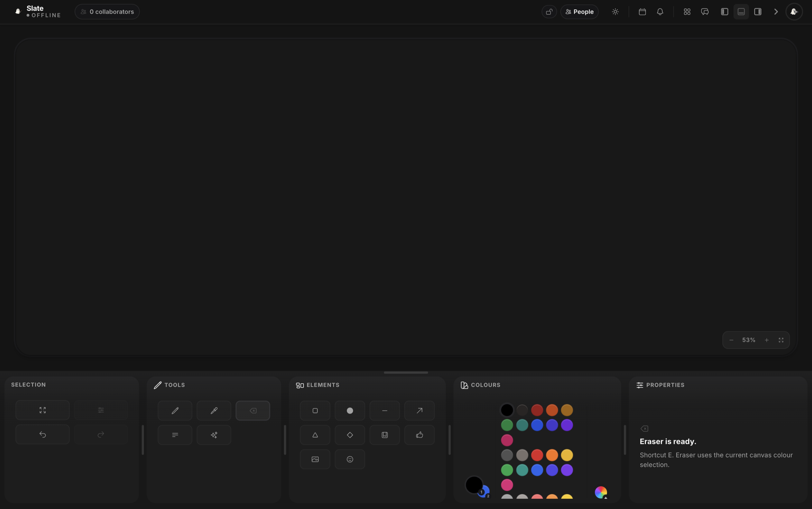This screenshot has height=509, width=812.
Task: Pick the bright violet swatch in fifth row
Action: [x=567, y=470]
